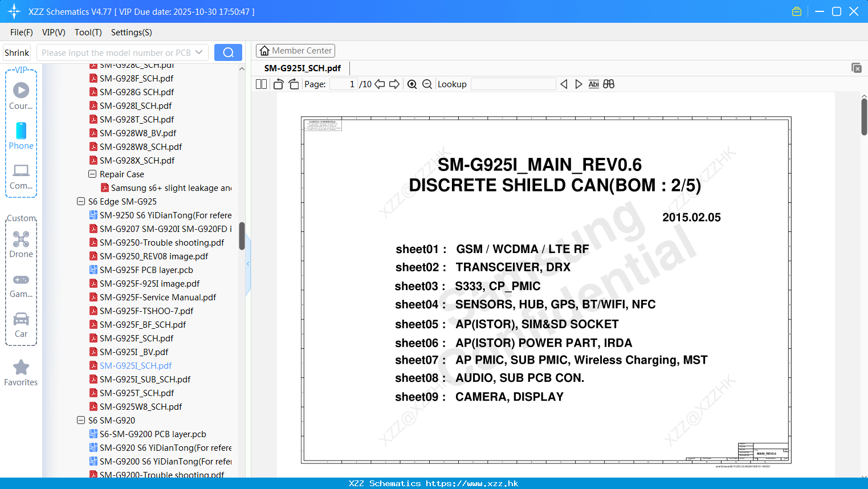
Task: Click the Shrink button
Action: 17,52
